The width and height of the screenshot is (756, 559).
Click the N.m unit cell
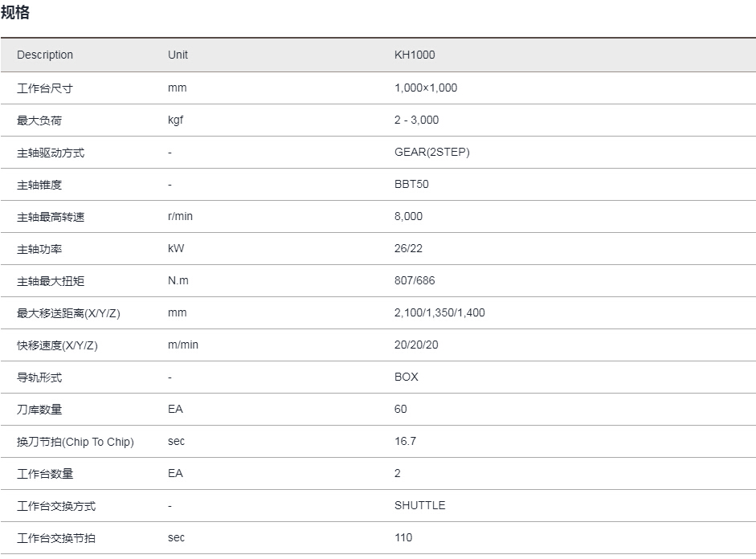click(x=178, y=280)
